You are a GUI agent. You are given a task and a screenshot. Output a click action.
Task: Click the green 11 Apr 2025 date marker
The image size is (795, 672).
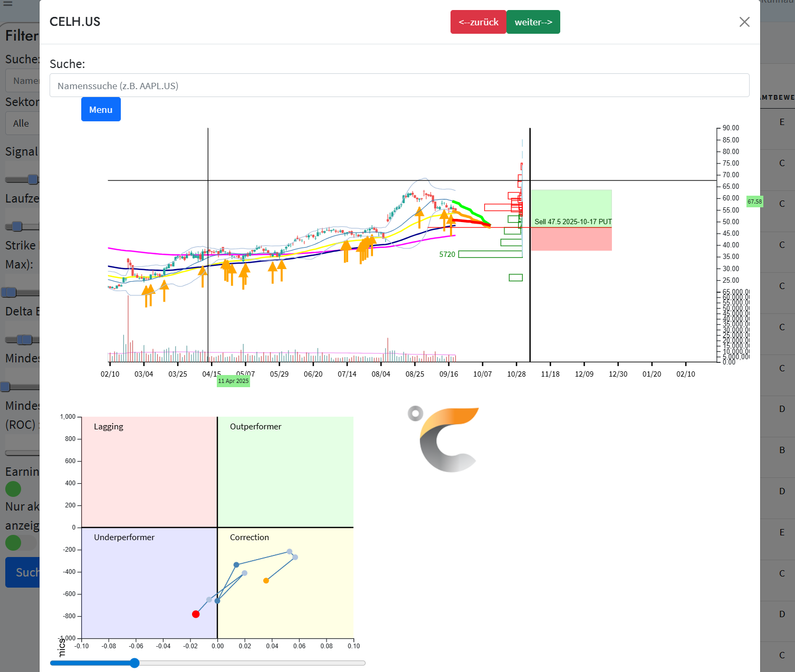point(233,381)
